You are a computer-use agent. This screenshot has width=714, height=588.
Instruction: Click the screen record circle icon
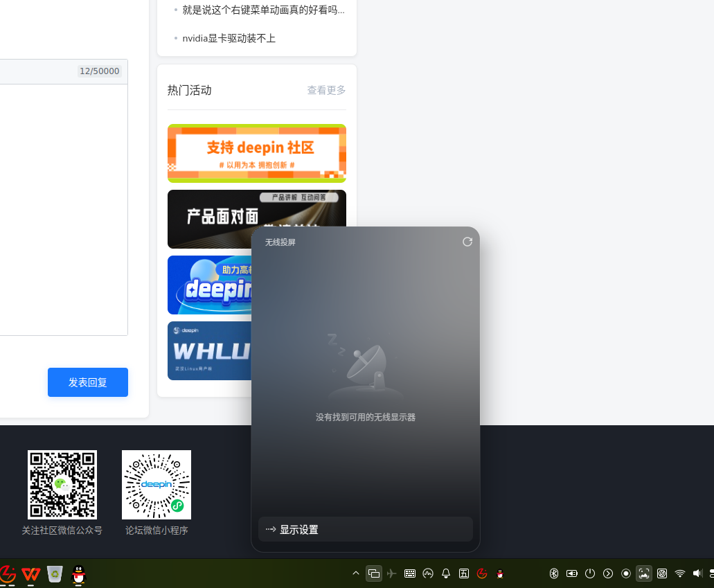pos(626,573)
